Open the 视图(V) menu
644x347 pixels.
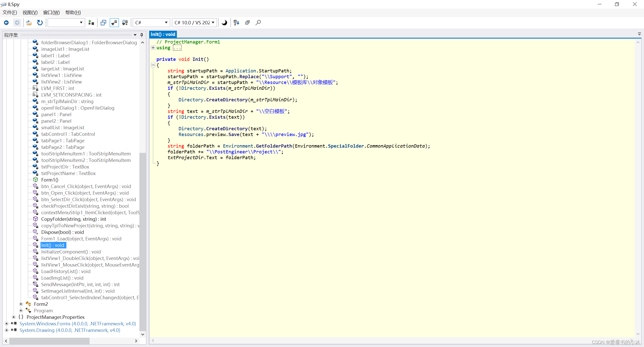click(x=30, y=13)
